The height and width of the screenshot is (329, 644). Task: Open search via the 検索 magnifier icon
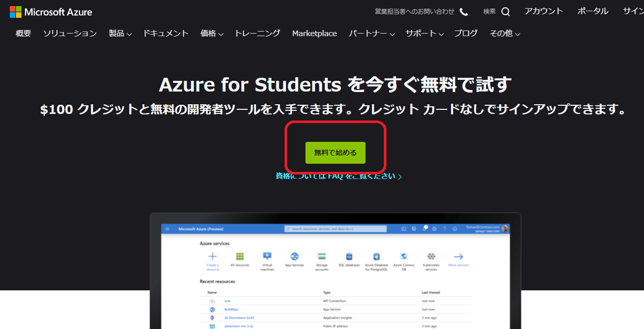pyautogui.click(x=505, y=12)
